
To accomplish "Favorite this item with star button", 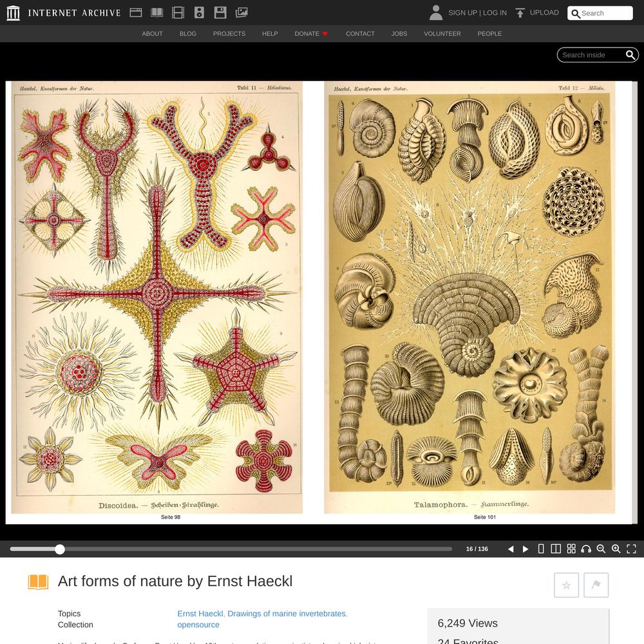I will click(566, 585).
